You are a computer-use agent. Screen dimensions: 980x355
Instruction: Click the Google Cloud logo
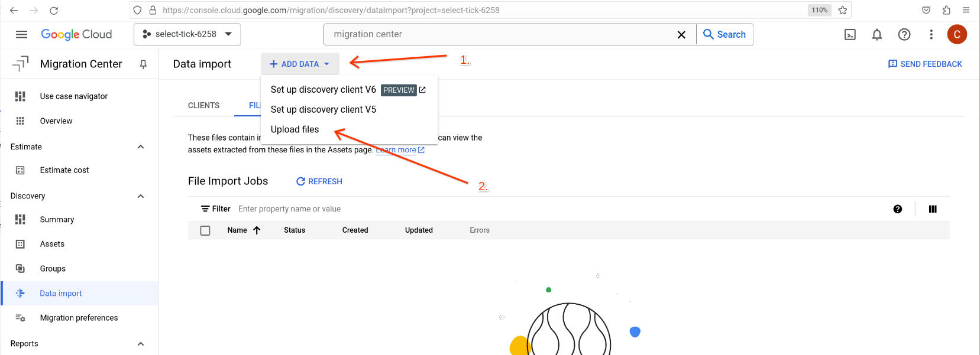76,34
